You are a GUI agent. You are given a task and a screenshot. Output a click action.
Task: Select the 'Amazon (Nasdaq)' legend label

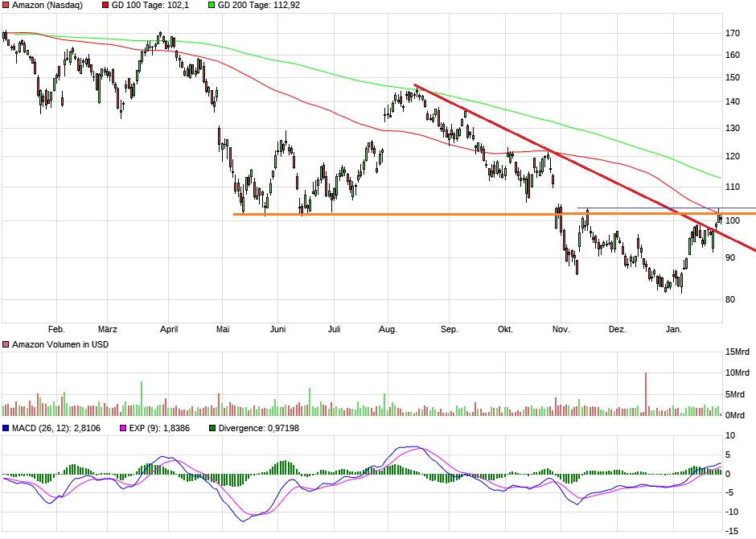(47, 6)
